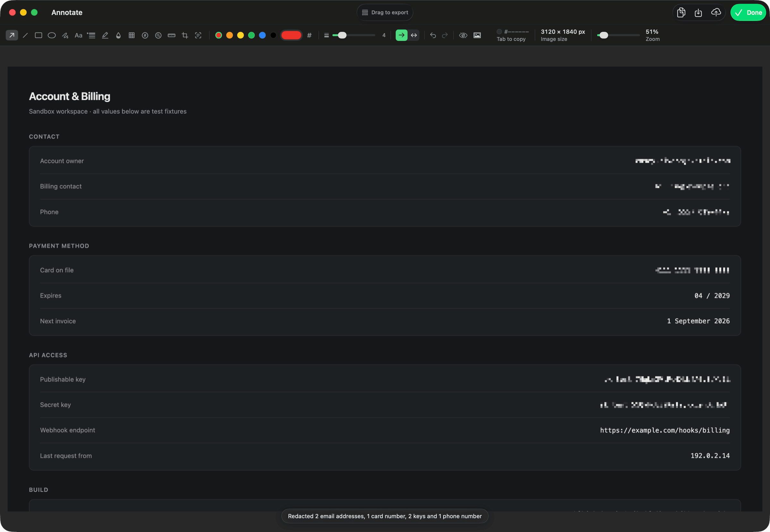Select the Ellipse shape tool

(x=52, y=35)
